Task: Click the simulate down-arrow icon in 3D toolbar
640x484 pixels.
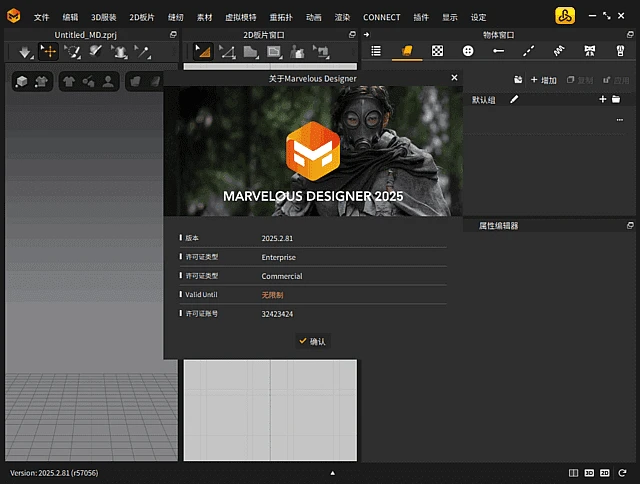Action: pos(25,51)
